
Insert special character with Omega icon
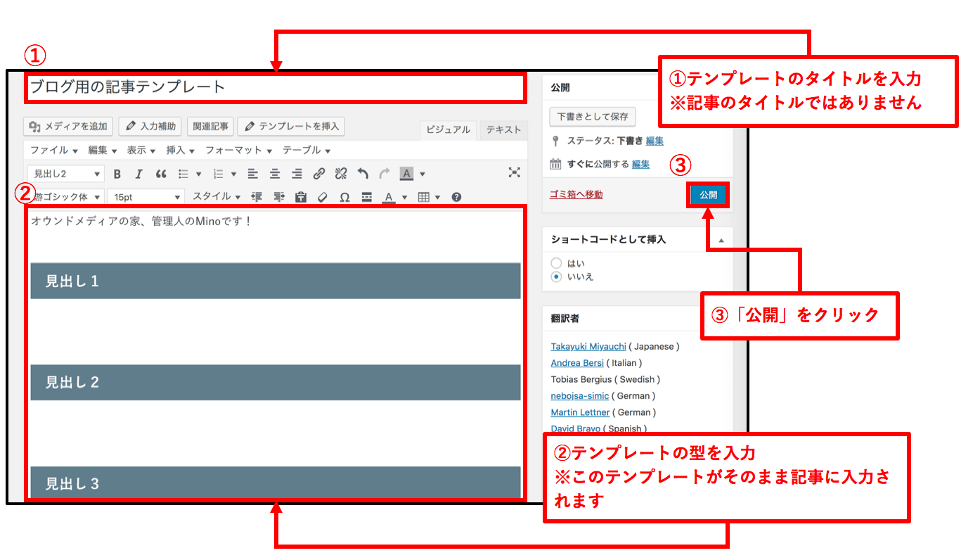pyautogui.click(x=344, y=197)
